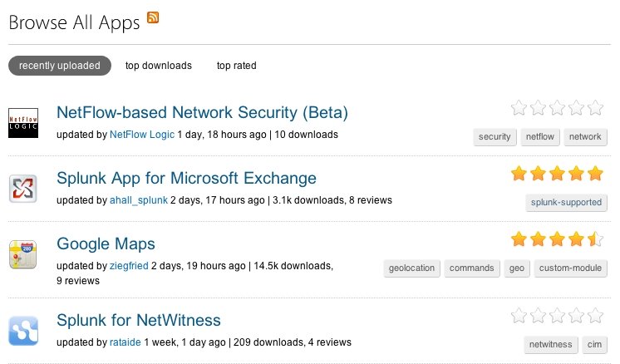Switch to the top downloads tab

click(x=159, y=66)
